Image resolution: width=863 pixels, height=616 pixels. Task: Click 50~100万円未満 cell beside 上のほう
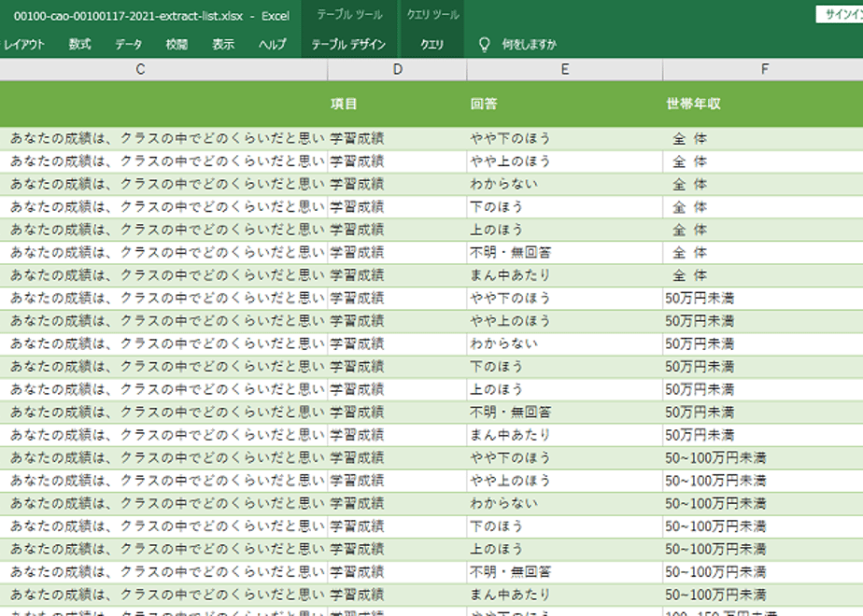coord(763,550)
